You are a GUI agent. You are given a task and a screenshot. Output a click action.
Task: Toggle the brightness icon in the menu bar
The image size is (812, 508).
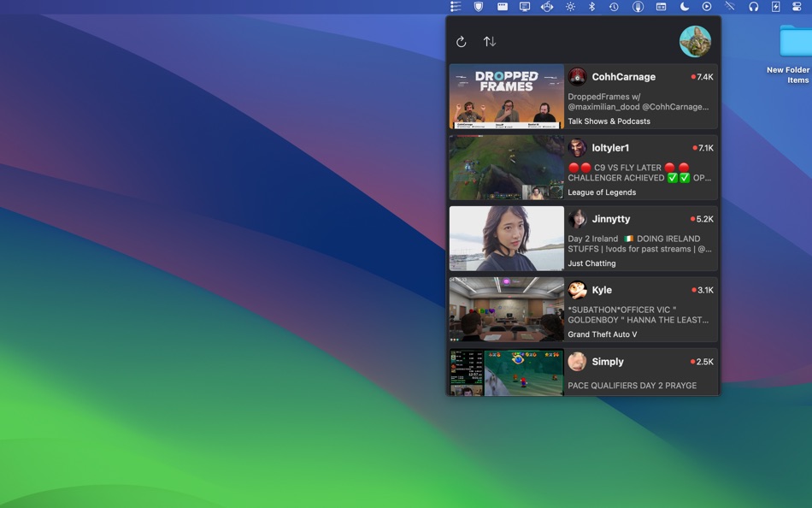pyautogui.click(x=570, y=7)
